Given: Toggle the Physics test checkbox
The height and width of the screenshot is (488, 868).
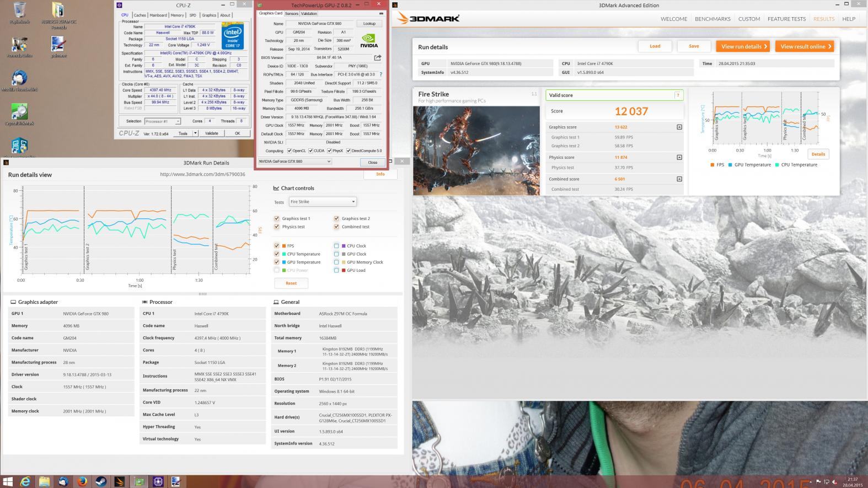Looking at the screenshot, I should point(276,227).
